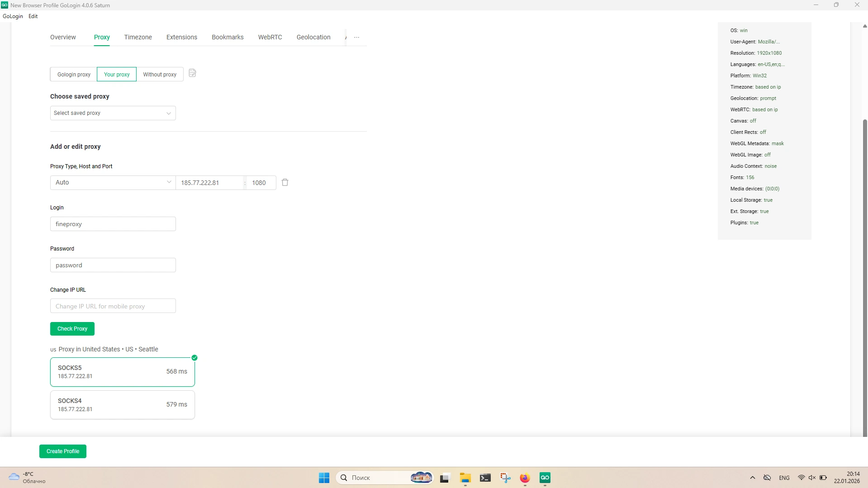Open the clock and date flyout
The height and width of the screenshot is (488, 868).
click(847, 478)
